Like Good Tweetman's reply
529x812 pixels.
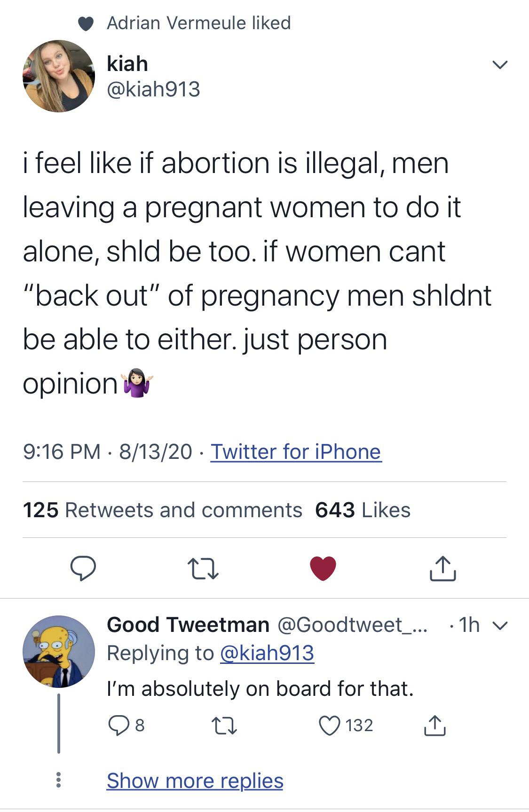(x=329, y=725)
